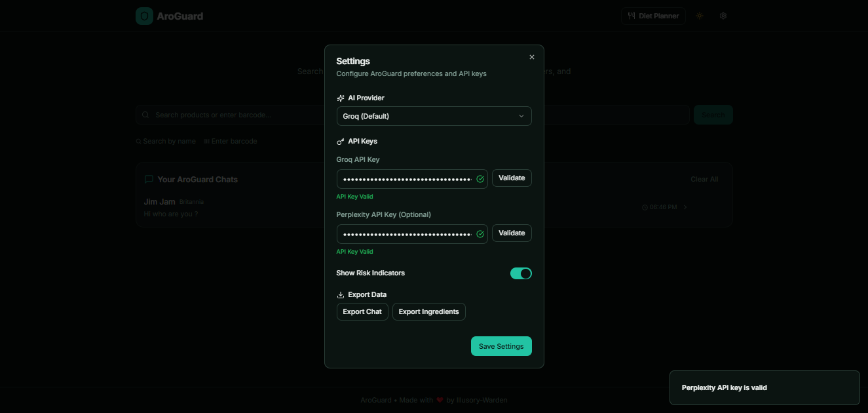Click the settings gear icon top right
The height and width of the screenshot is (413, 868).
pyautogui.click(x=723, y=15)
